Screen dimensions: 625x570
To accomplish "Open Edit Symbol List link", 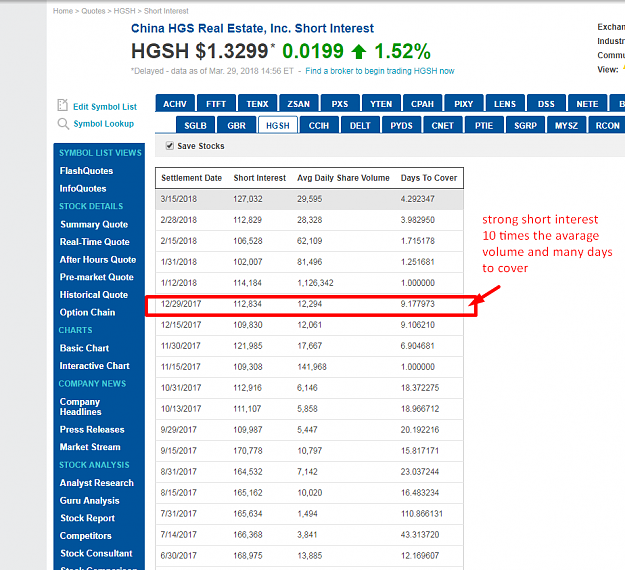I will [105, 107].
